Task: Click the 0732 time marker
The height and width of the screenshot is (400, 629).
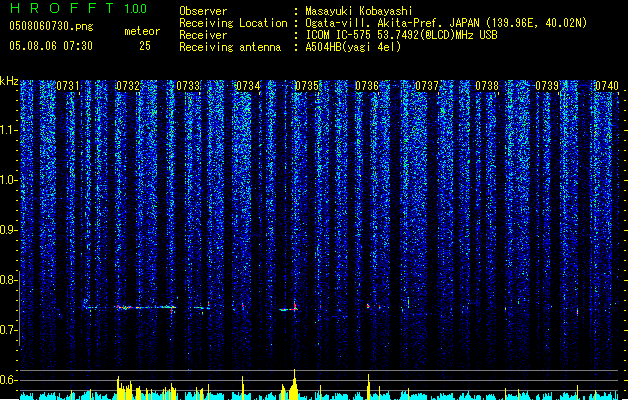Action: coord(128,86)
